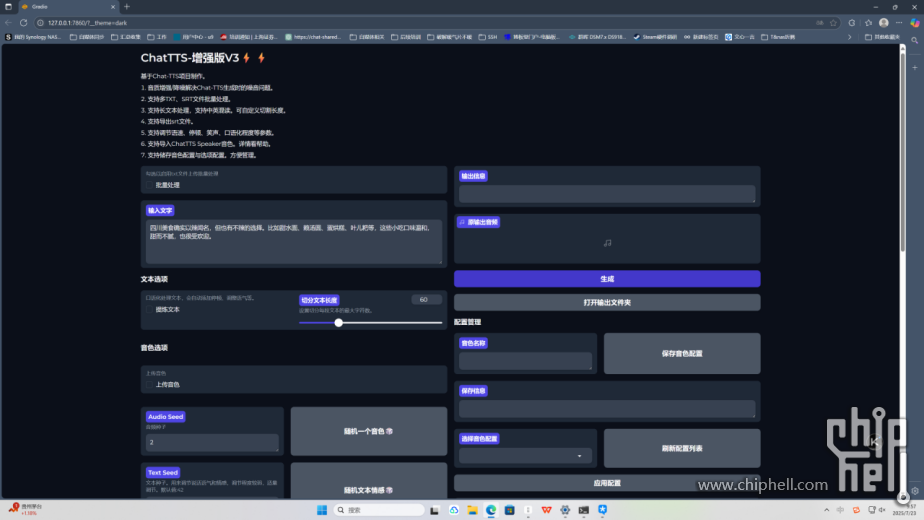
Task: Click the Edge sidebar search icon
Action: 915,40
